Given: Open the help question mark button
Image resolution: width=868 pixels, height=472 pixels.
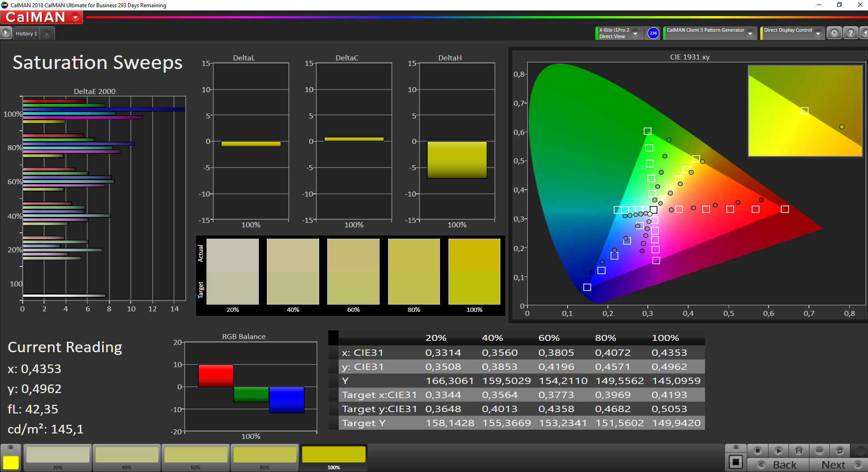Looking at the screenshot, I should 851,33.
